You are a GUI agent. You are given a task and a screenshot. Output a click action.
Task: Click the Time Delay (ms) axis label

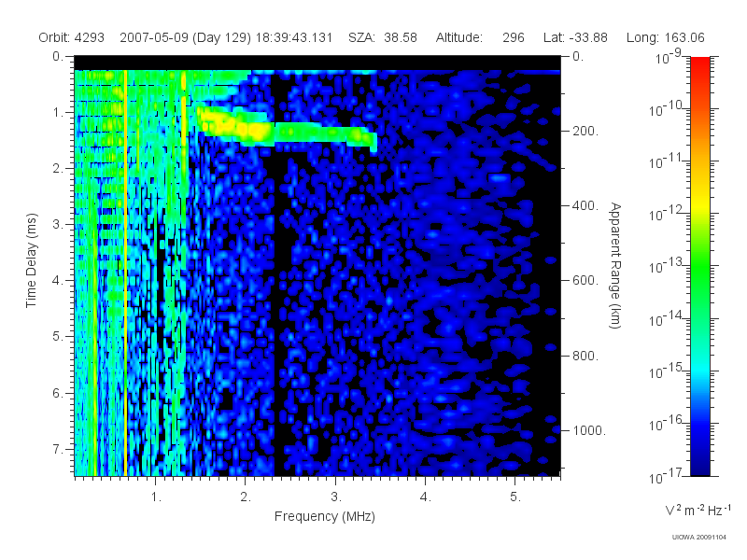click(x=32, y=260)
